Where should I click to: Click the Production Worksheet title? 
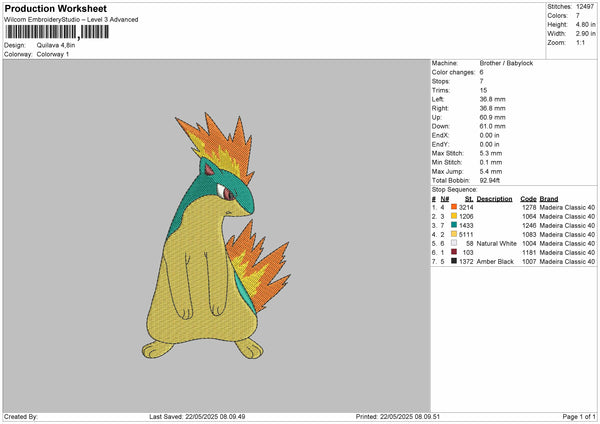coord(55,9)
